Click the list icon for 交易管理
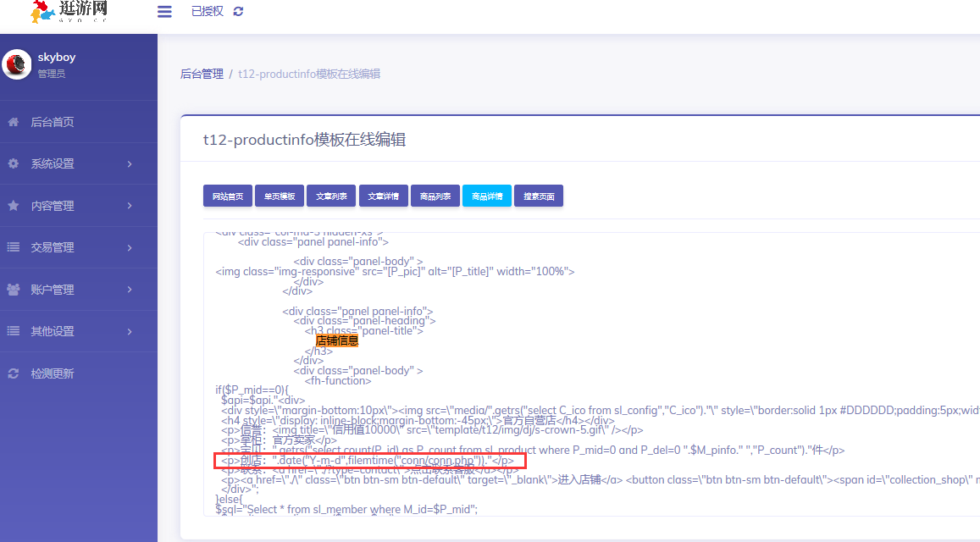This screenshot has height=542, width=980. tap(14, 247)
